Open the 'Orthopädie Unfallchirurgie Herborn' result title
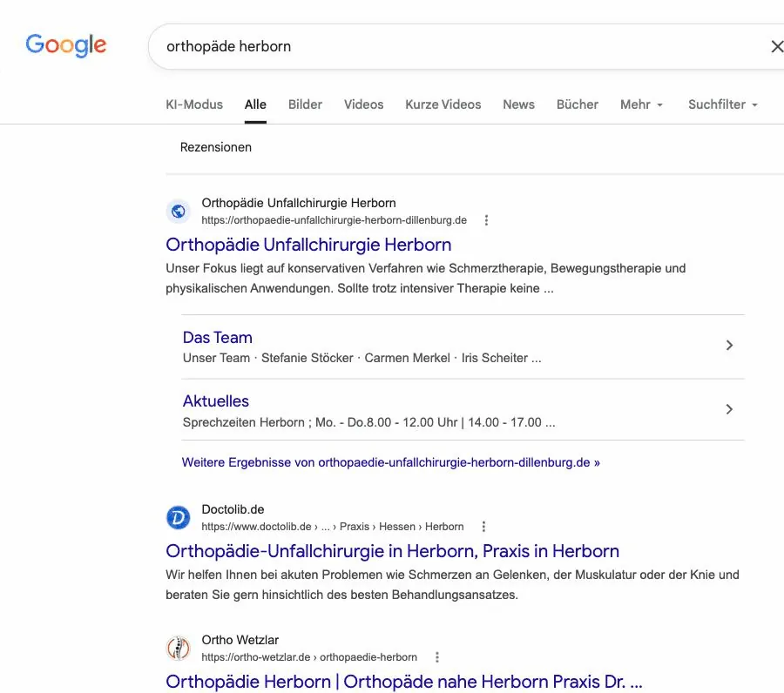The height and width of the screenshot is (693, 784). [x=308, y=245]
